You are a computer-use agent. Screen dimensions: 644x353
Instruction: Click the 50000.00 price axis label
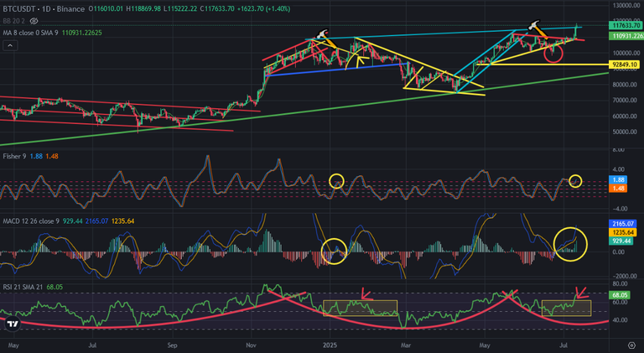click(626, 132)
